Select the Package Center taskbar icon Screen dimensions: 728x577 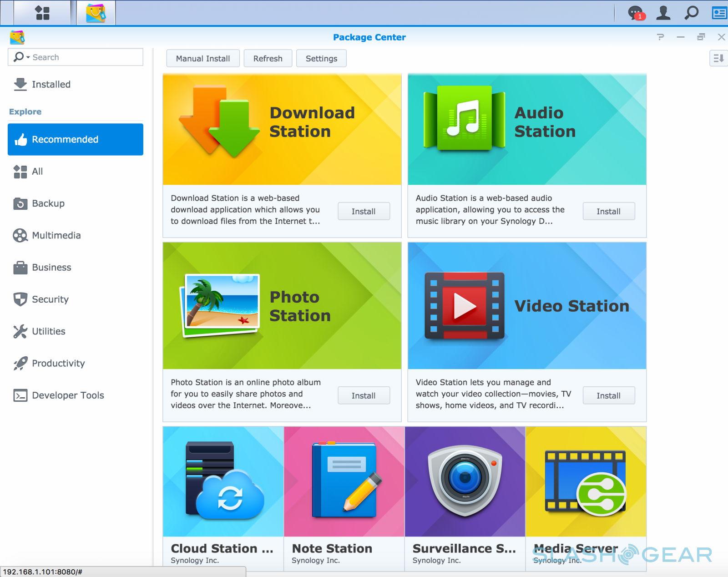pos(96,13)
